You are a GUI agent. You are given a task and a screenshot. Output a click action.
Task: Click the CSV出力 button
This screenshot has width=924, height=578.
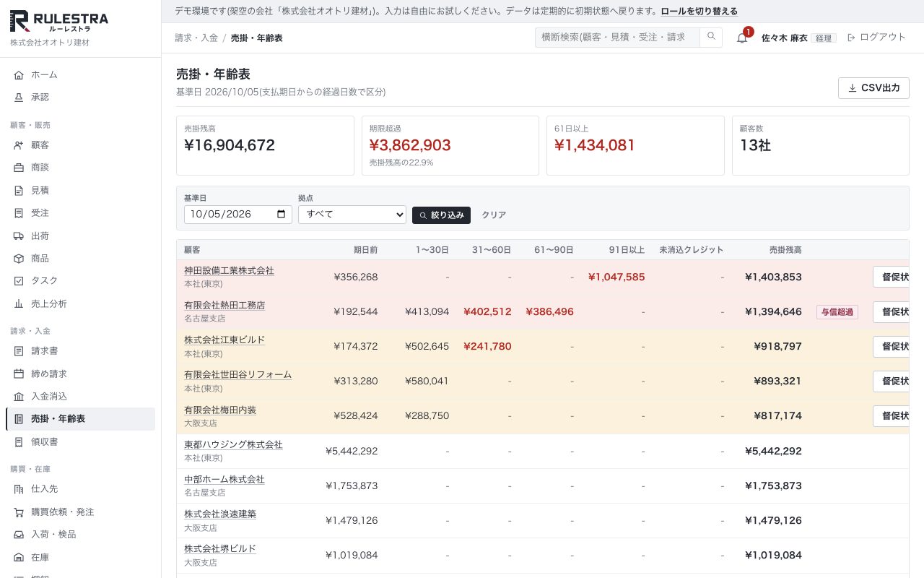tap(873, 88)
